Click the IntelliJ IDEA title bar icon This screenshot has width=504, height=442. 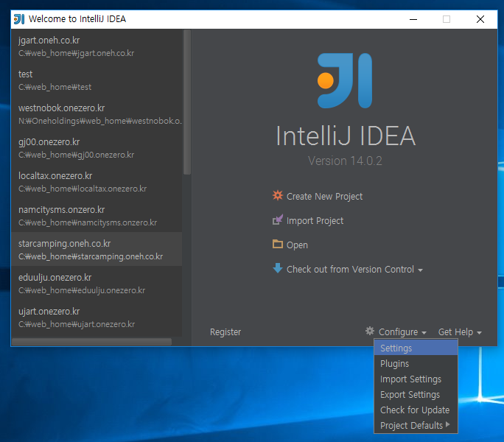19,19
